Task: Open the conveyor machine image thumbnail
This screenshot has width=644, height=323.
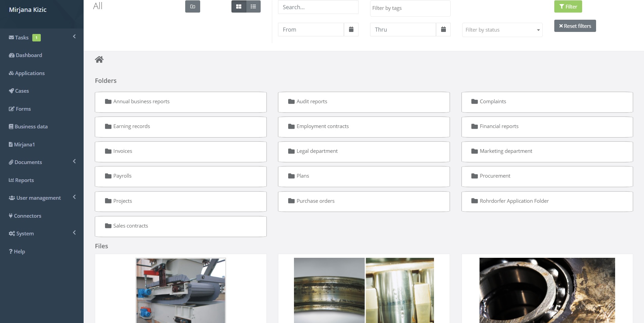Action: coord(181,290)
